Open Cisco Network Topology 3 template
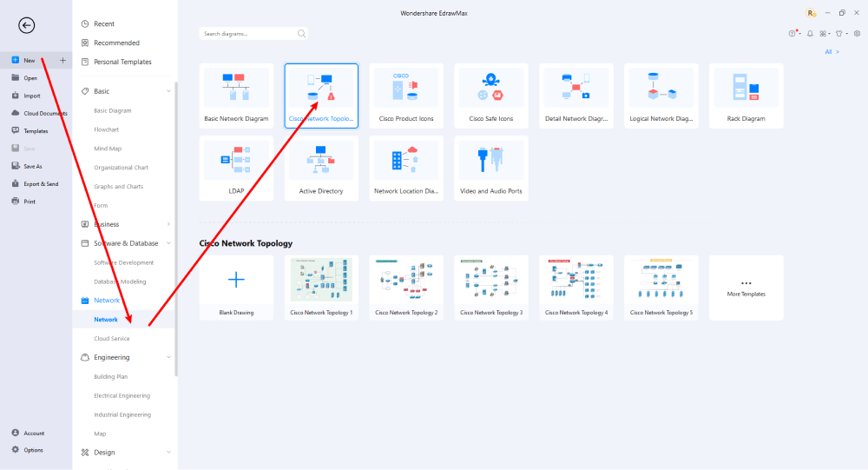This screenshot has width=868, height=470. pyautogui.click(x=491, y=288)
